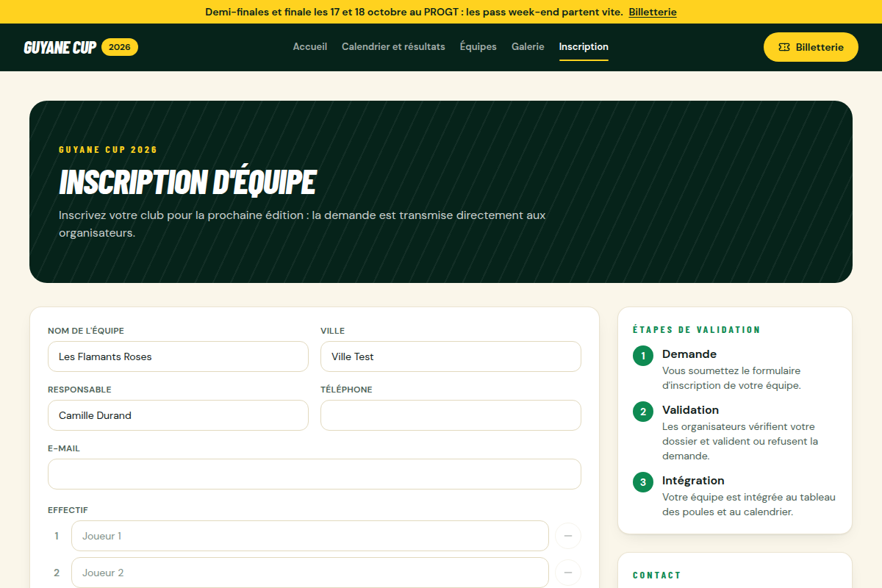
Task: Click the ticket icon in Billetterie button
Action: (784, 47)
